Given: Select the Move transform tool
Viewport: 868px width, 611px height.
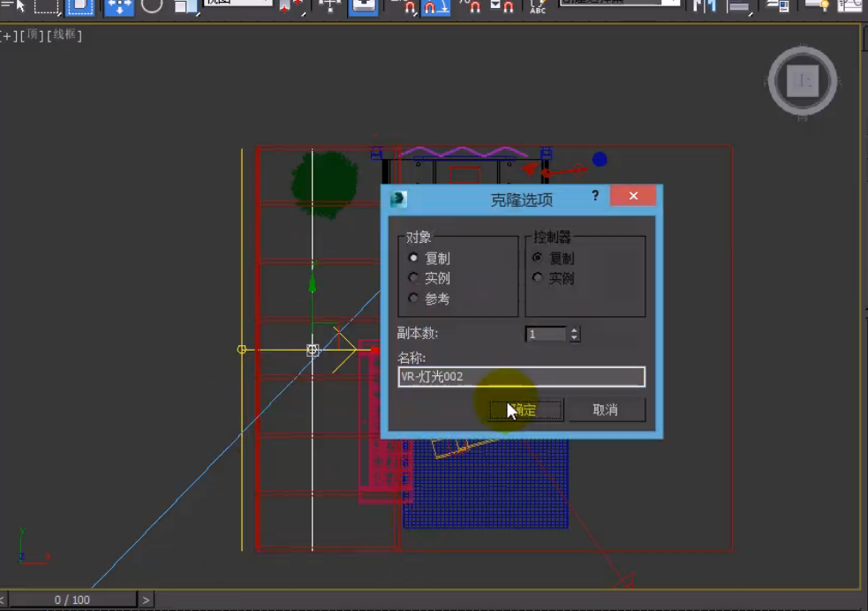Looking at the screenshot, I should click(119, 6).
